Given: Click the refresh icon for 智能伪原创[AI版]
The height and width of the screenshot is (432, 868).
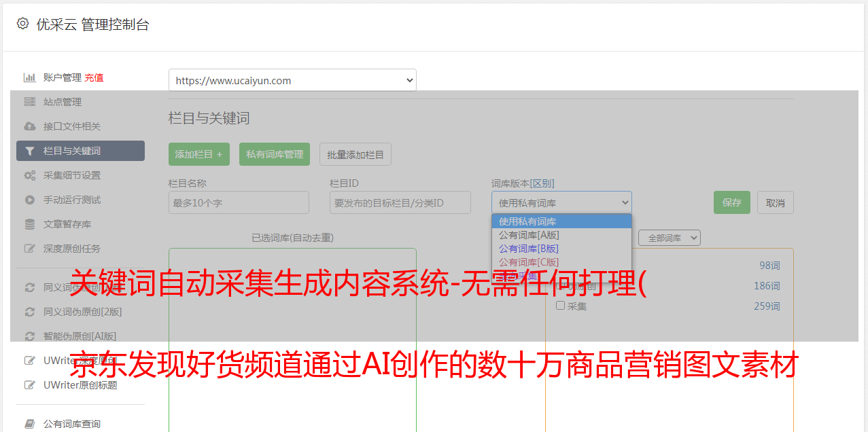Looking at the screenshot, I should click(29, 336).
